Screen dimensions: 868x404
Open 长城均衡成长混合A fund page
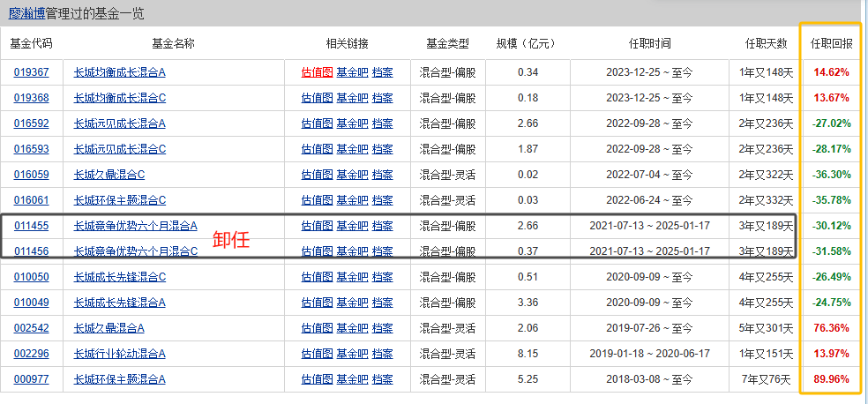coord(120,72)
